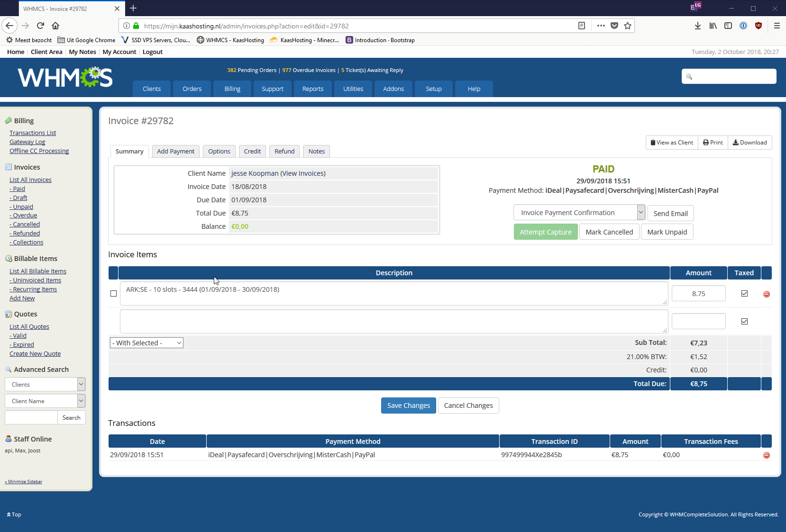Open the Firefox hamburger menu
This screenshot has height=532, width=786.
[x=777, y=26]
